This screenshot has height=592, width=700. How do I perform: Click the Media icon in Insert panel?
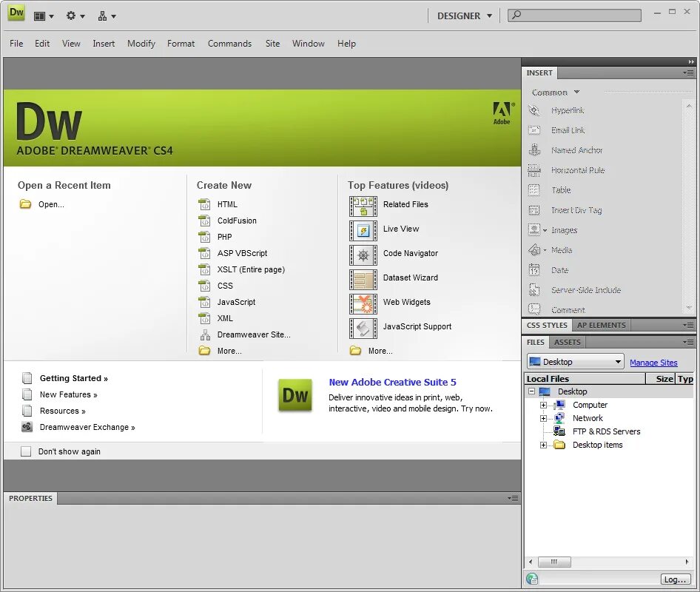[x=534, y=250]
